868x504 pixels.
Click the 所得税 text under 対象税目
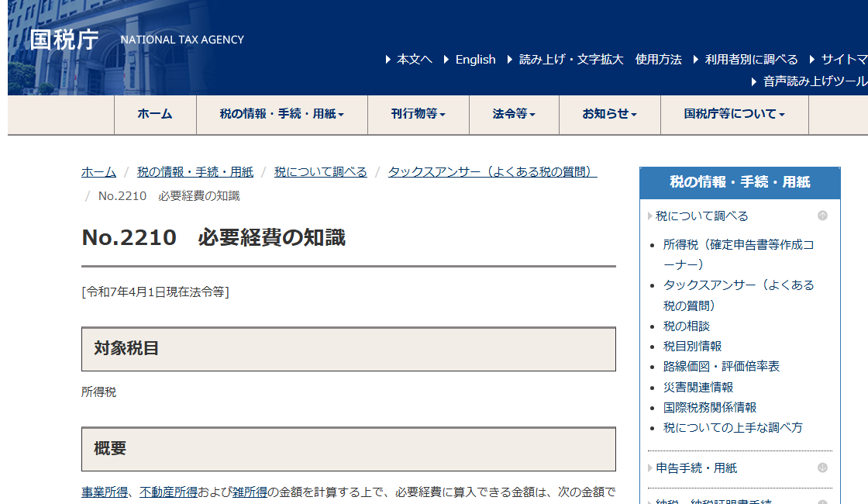[98, 392]
